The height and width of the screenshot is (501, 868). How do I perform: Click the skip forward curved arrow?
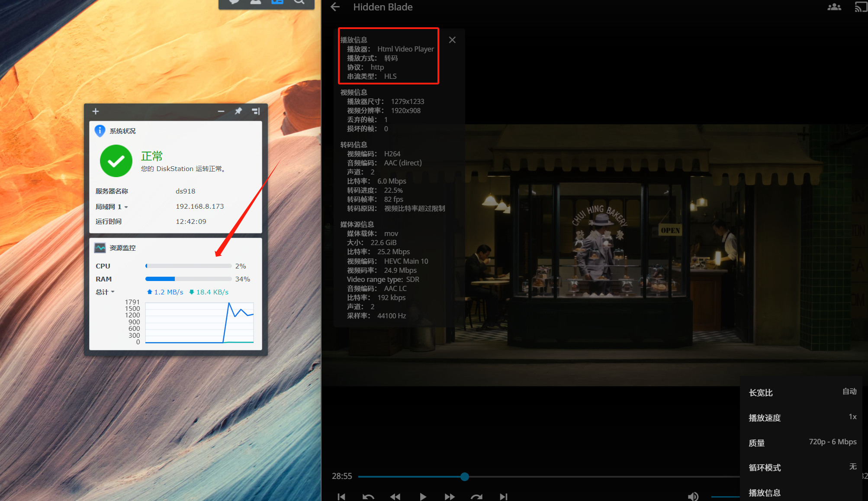tap(476, 497)
